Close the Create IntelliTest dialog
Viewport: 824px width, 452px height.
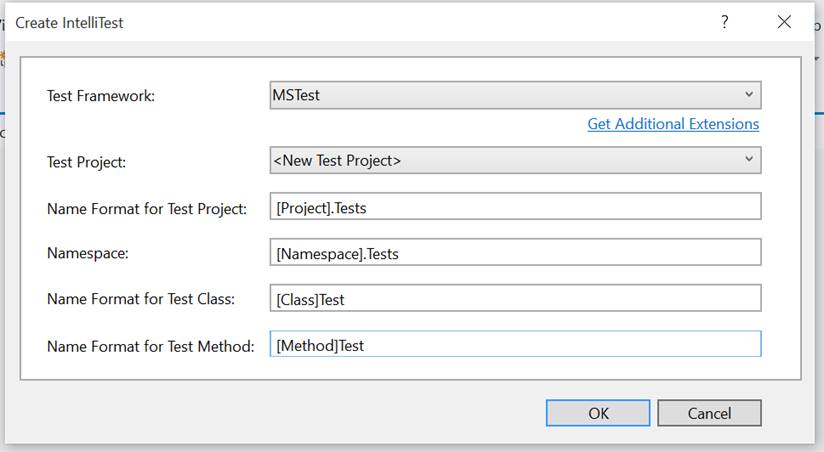[783, 22]
